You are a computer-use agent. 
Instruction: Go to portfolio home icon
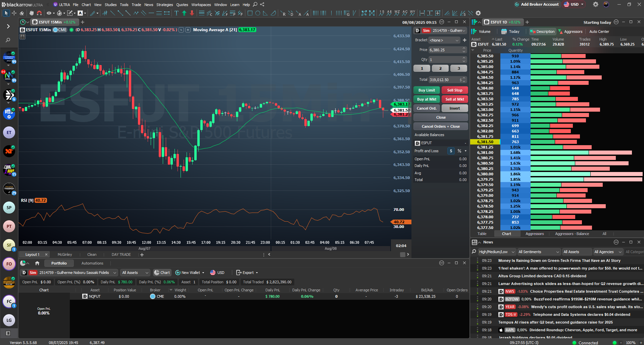click(x=37, y=263)
